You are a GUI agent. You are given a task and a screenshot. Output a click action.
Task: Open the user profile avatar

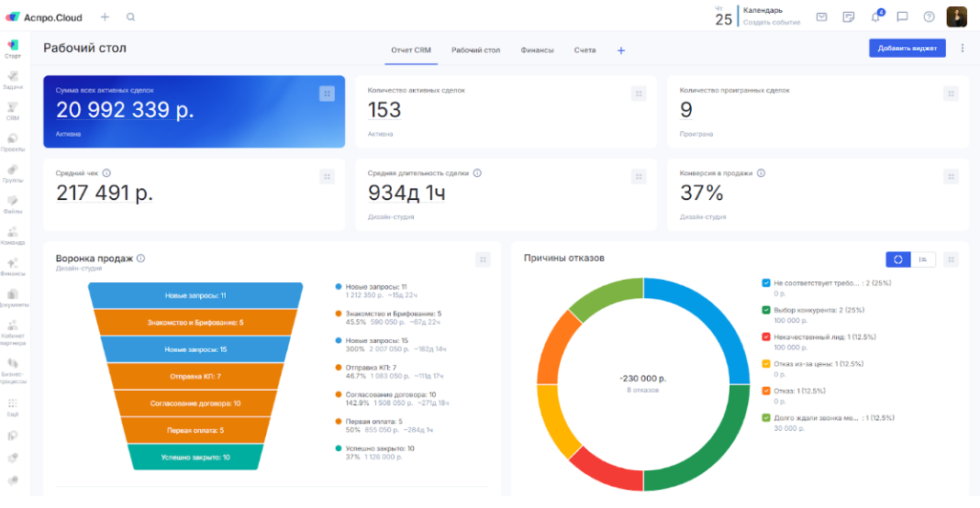click(956, 17)
